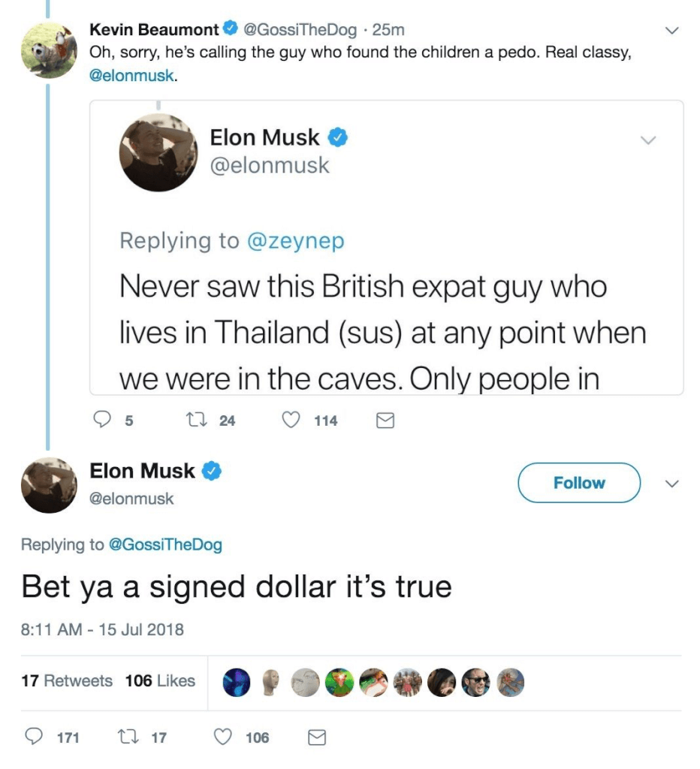Expand the quoted tweet's dropdown arrow

click(x=647, y=140)
